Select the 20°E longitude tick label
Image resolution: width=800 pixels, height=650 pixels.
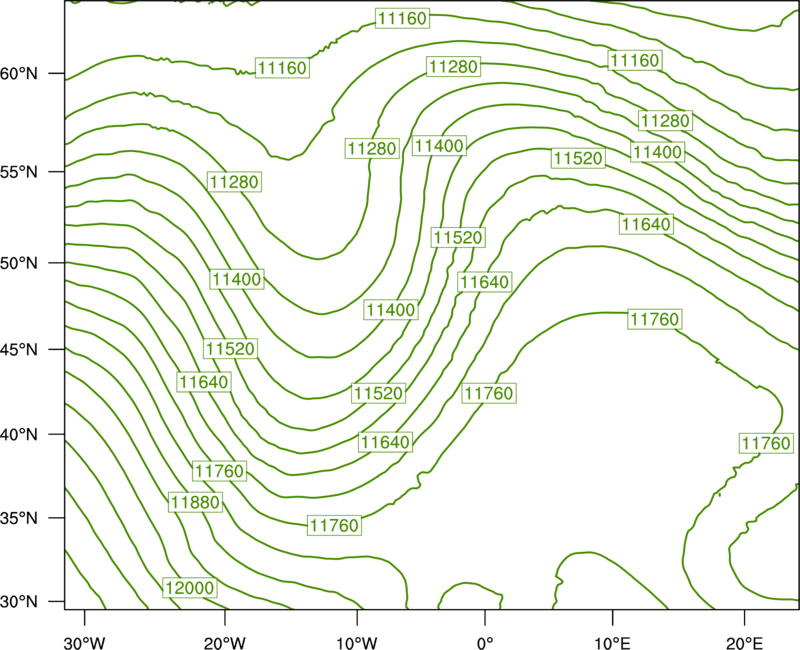744,643
